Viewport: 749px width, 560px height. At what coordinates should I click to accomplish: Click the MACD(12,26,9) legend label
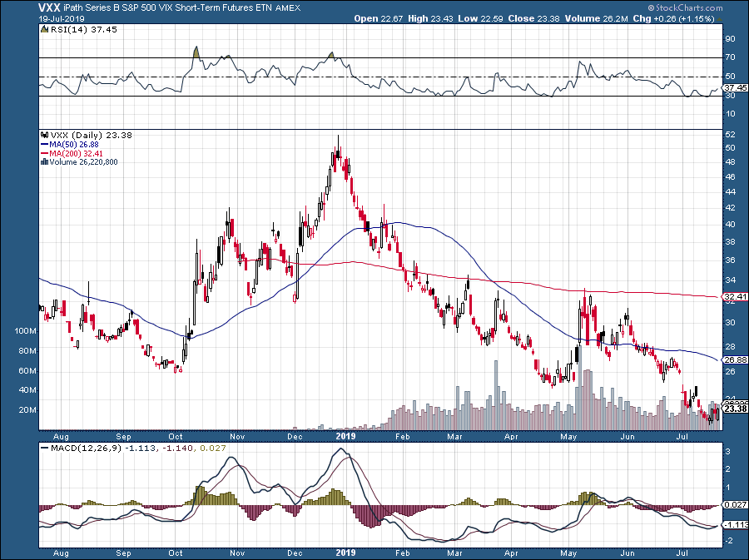[87, 448]
